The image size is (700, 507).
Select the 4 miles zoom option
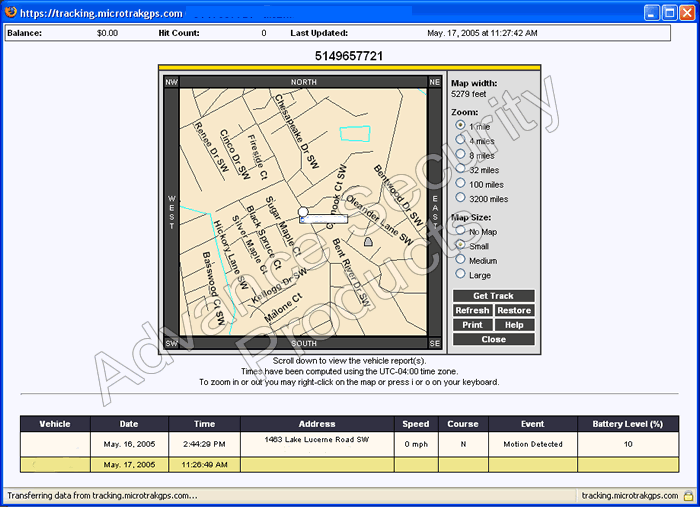coord(460,141)
